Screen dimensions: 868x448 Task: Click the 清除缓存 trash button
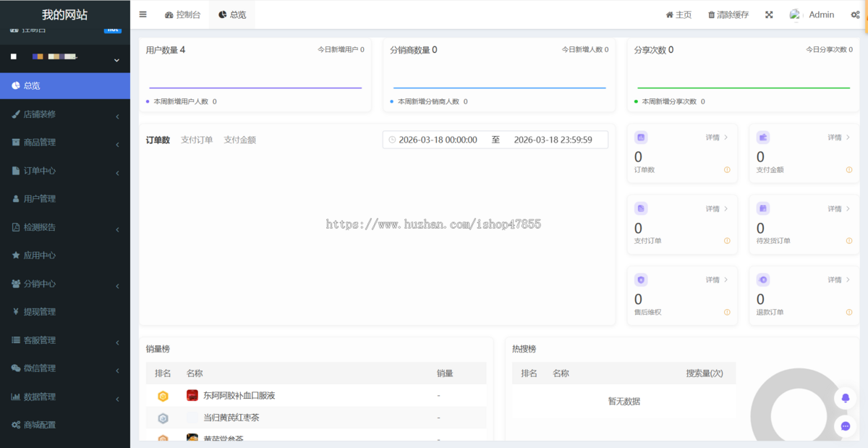pos(728,14)
